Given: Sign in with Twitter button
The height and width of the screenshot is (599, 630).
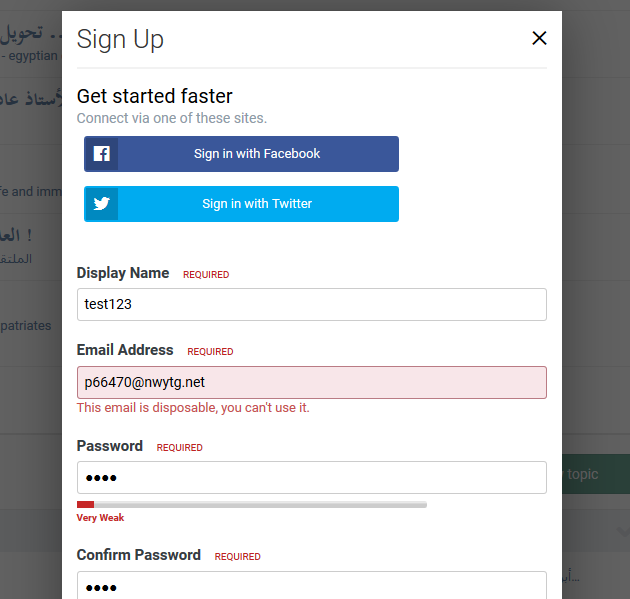Looking at the screenshot, I should tap(241, 204).
